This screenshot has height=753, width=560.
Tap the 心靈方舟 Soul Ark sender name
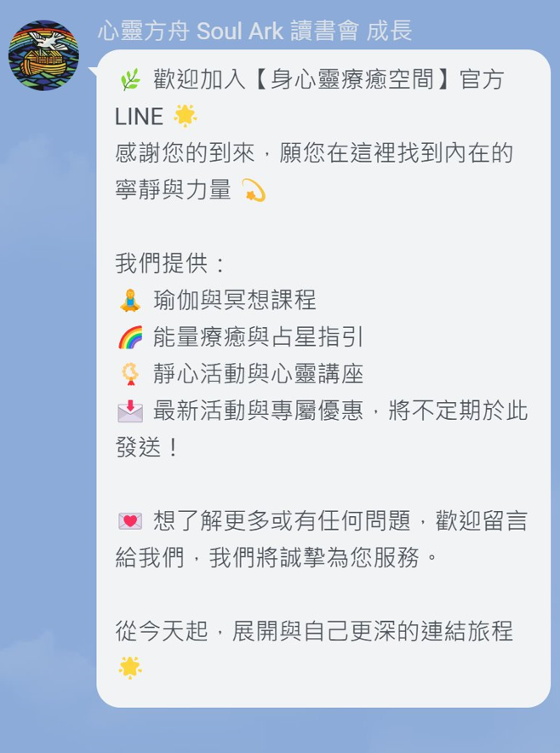point(254,32)
